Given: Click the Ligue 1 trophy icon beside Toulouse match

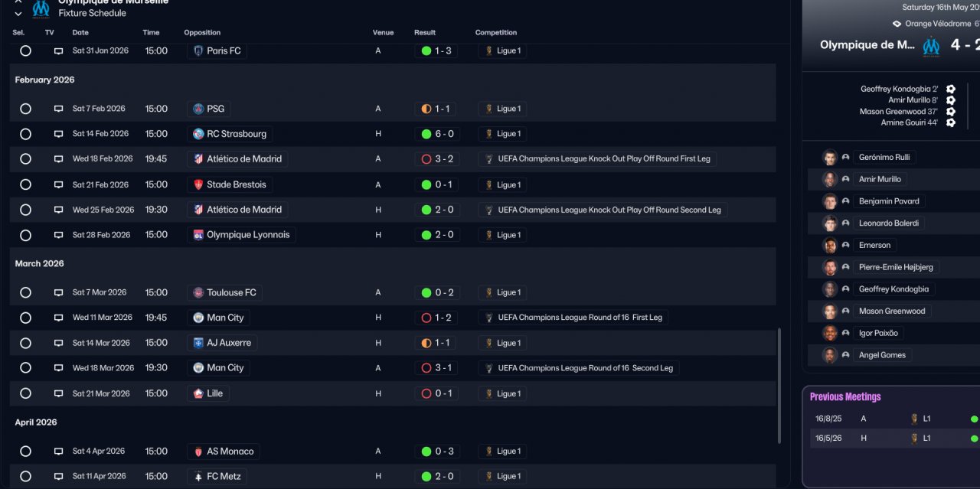Looking at the screenshot, I should point(489,292).
